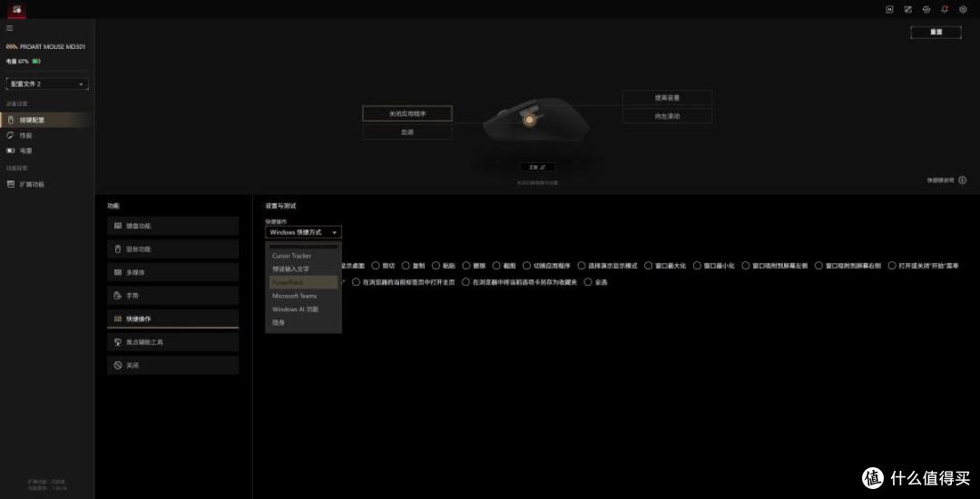Choose the last item in the dropdown list
Screen dimensions: 980x499
pyautogui.click(x=303, y=322)
